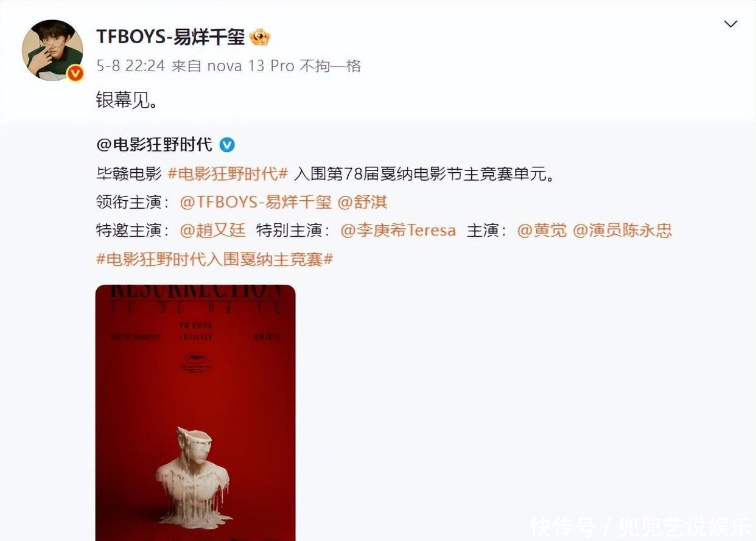Screen dimensions: 756x541
Task: Open the red Resurrection movie poster image
Action: pyautogui.click(x=195, y=413)
